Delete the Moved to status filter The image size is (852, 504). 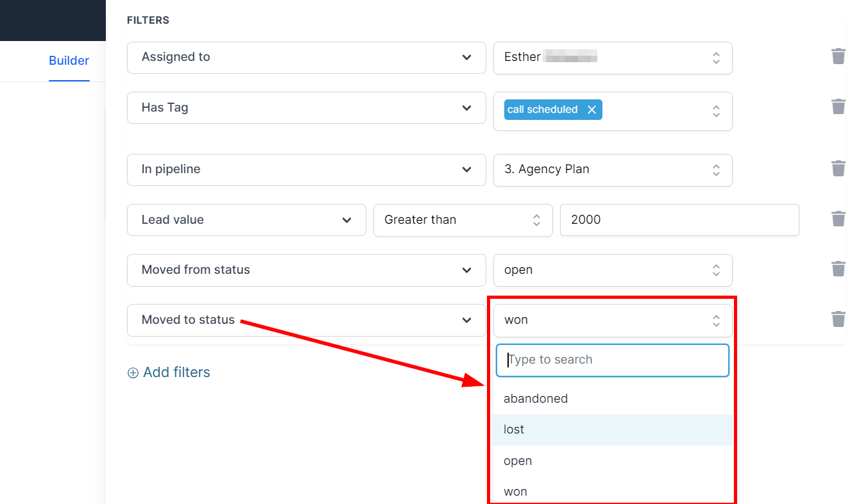tap(838, 319)
